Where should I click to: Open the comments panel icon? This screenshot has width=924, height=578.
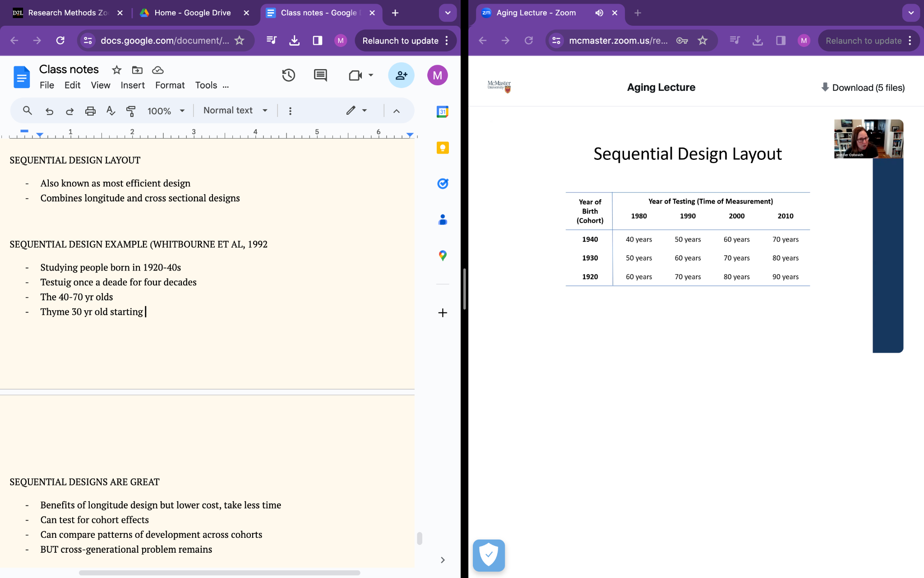(x=320, y=75)
